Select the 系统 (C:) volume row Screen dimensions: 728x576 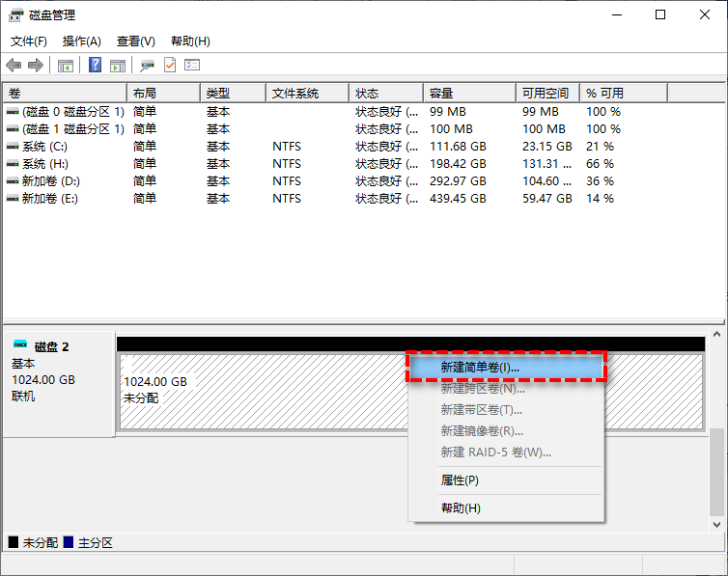tap(335, 147)
